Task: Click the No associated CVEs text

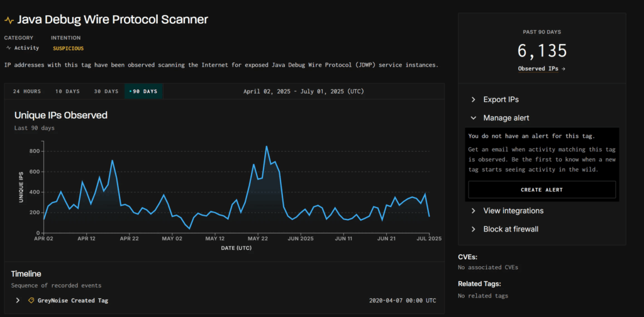Action: tap(488, 267)
